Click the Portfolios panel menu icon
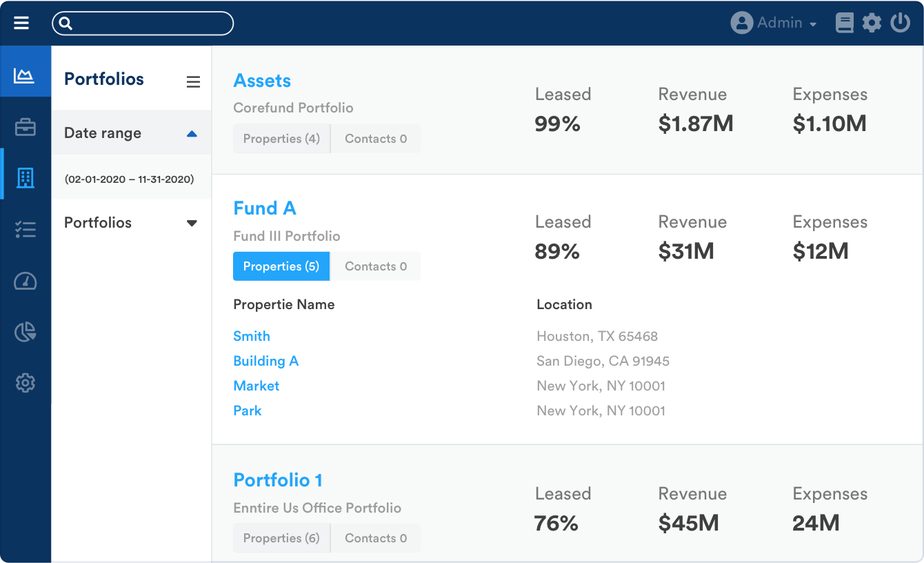Screen dimensions: 924x563 (x=193, y=79)
